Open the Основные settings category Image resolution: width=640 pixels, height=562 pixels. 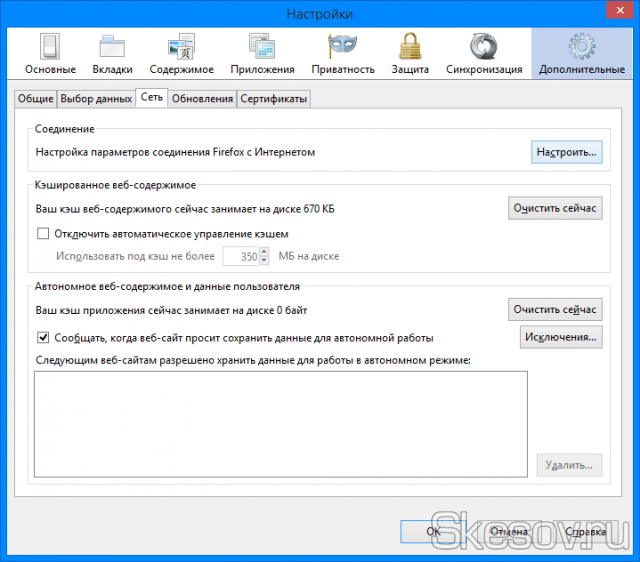[x=50, y=54]
